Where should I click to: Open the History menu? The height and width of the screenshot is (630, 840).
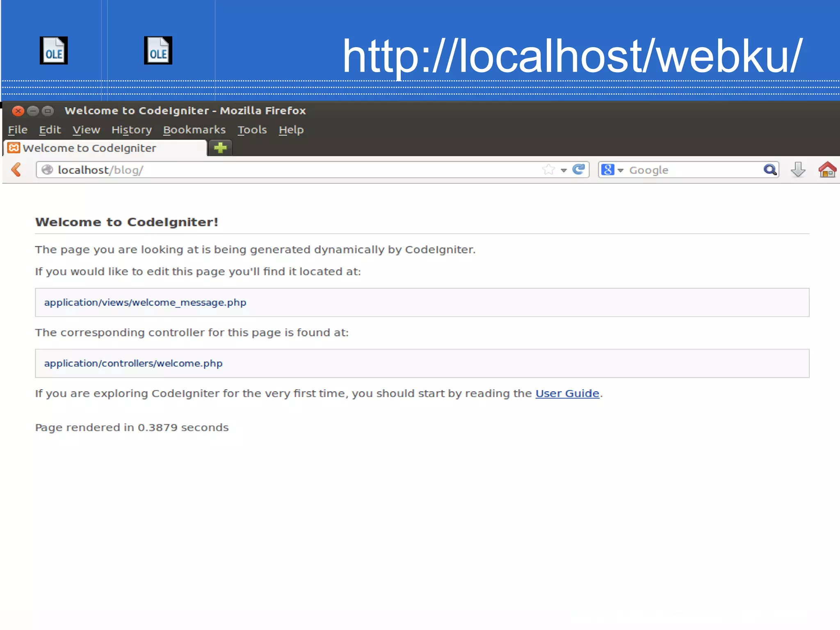click(x=132, y=130)
